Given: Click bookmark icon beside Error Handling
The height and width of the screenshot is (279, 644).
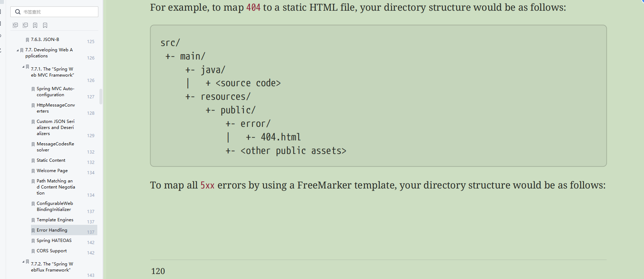Looking at the screenshot, I should 33,231.
